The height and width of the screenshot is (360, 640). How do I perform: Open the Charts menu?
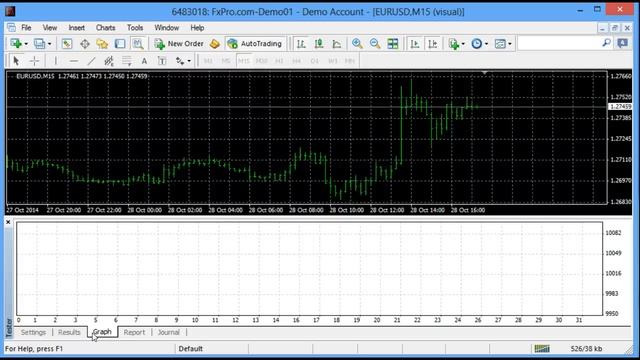105,28
